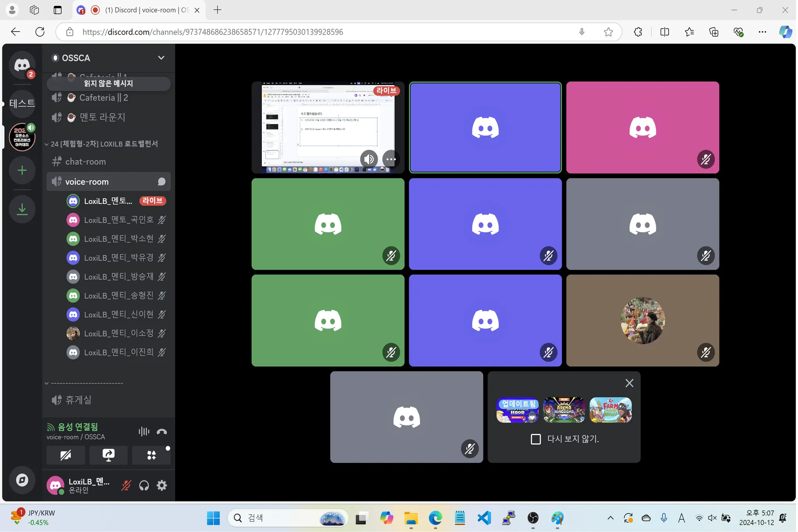Viewport: 798px width, 532px height.
Task: Click the disconnect voice call icon
Action: coord(162,431)
